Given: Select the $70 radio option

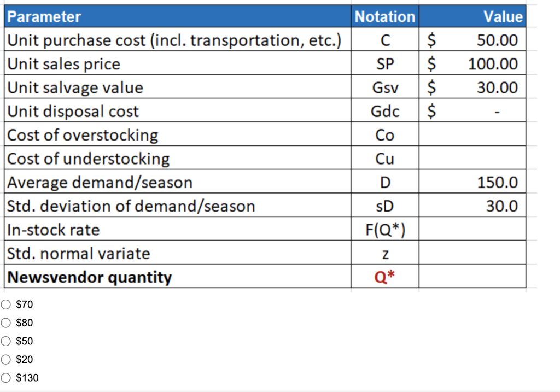Looking at the screenshot, I should (x=6, y=305).
